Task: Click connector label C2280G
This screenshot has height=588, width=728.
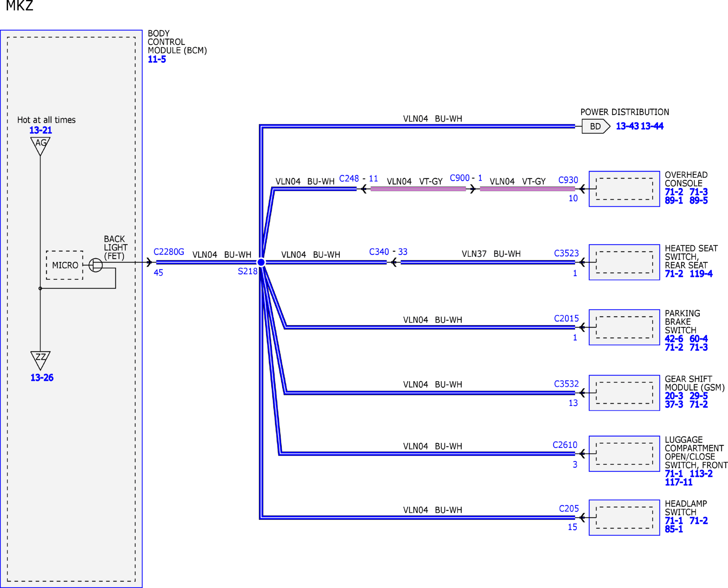Action: [169, 252]
